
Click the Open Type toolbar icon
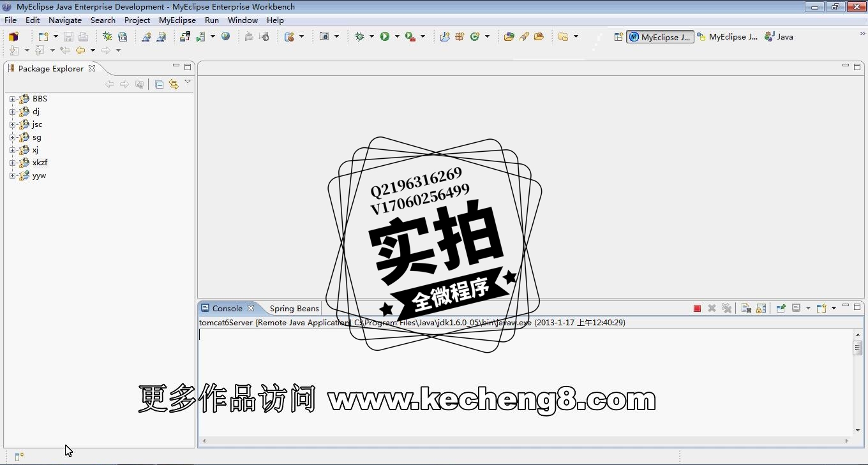[x=509, y=37]
